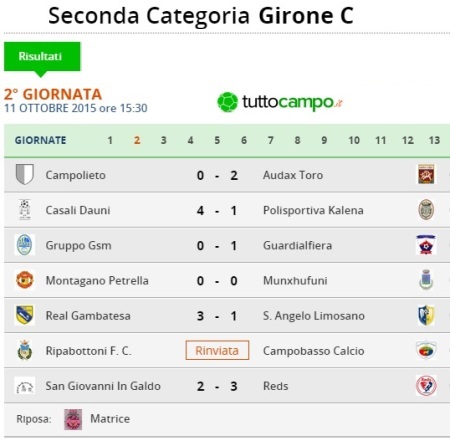Click the 3 - 1 Real Gambatesa score
This screenshot has height=441, width=450.
tap(217, 316)
